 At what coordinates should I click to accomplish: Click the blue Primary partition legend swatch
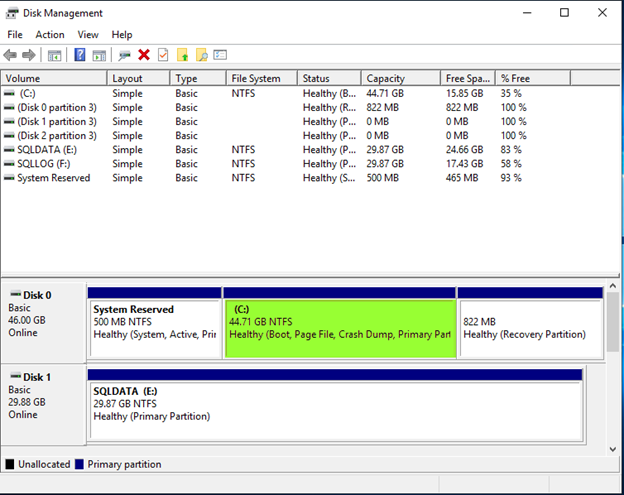pos(79,464)
